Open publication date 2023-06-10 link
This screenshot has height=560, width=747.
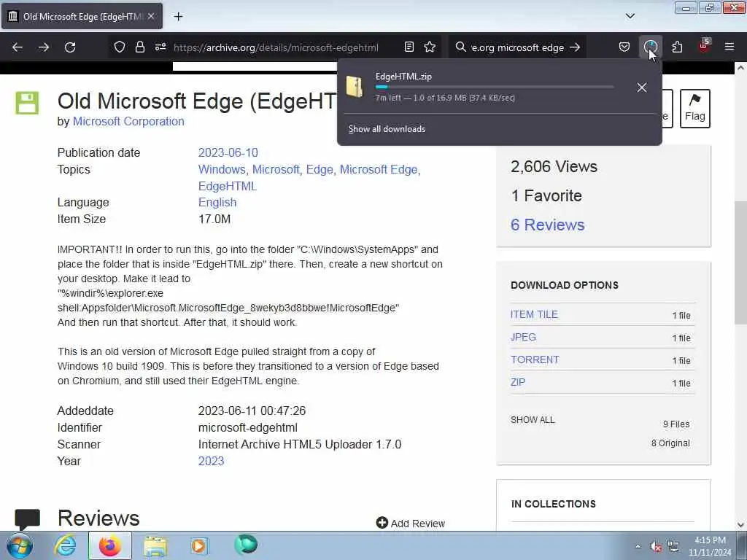click(228, 153)
